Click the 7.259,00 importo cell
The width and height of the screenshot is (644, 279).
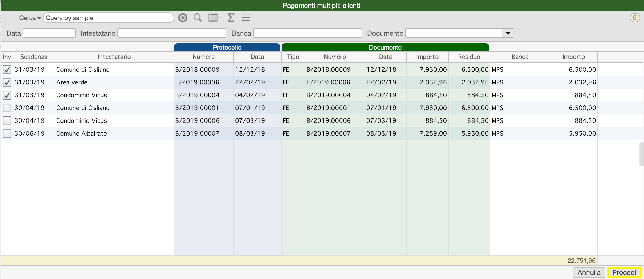coord(427,134)
